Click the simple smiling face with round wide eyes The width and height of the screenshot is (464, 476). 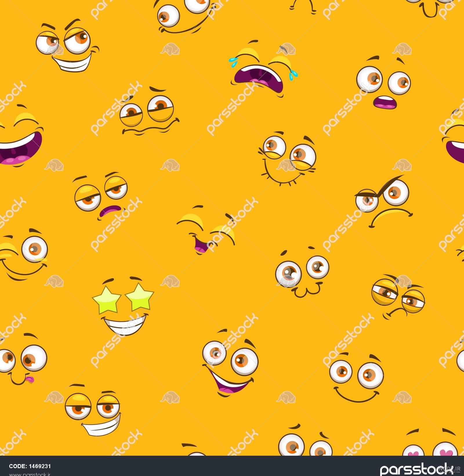[356, 378]
